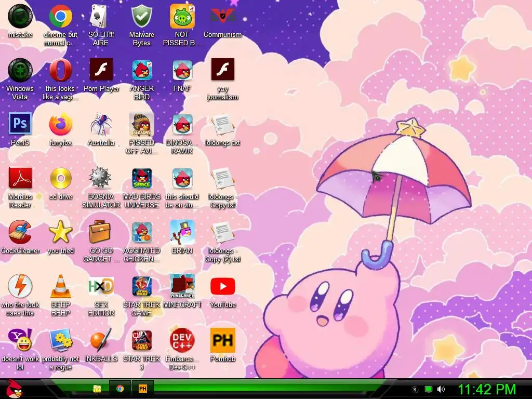Open the 'Australia' spider solitaire icon
Screen dimensions: 532x399
pyautogui.click(x=101, y=124)
